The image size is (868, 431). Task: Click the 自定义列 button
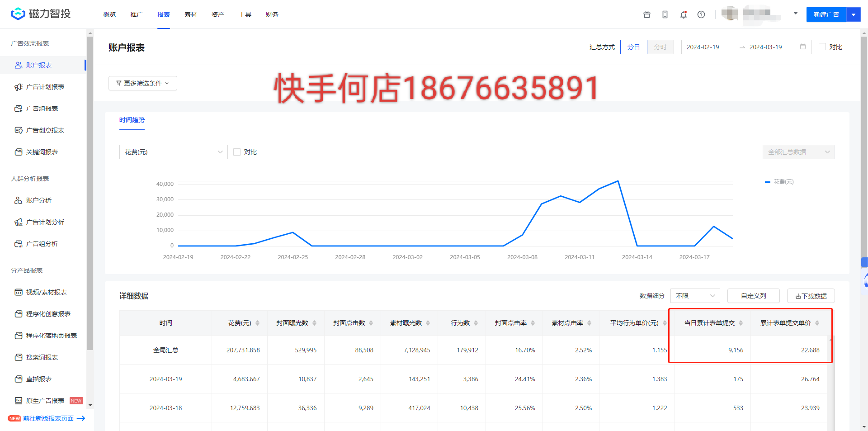[x=754, y=296]
